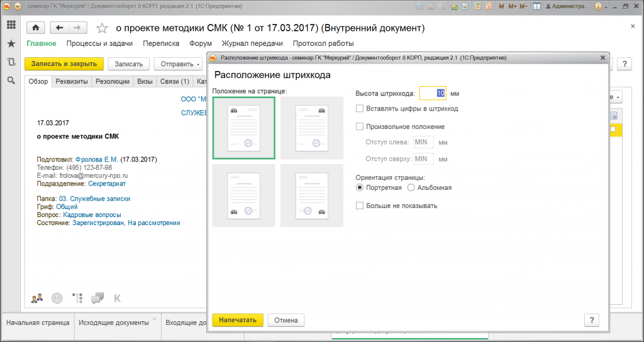Go to Home page button
Viewport: 644px width, 342px height.
(36, 28)
